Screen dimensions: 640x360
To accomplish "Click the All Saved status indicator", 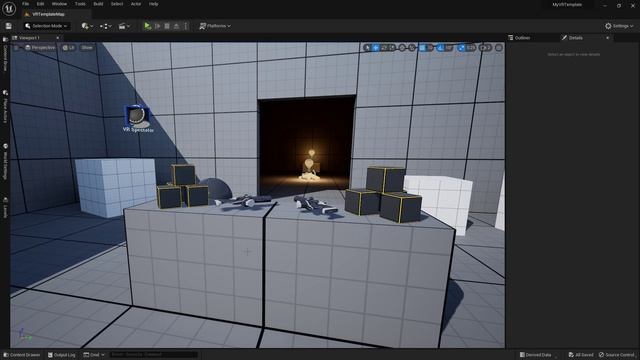I will pyautogui.click(x=581, y=355).
